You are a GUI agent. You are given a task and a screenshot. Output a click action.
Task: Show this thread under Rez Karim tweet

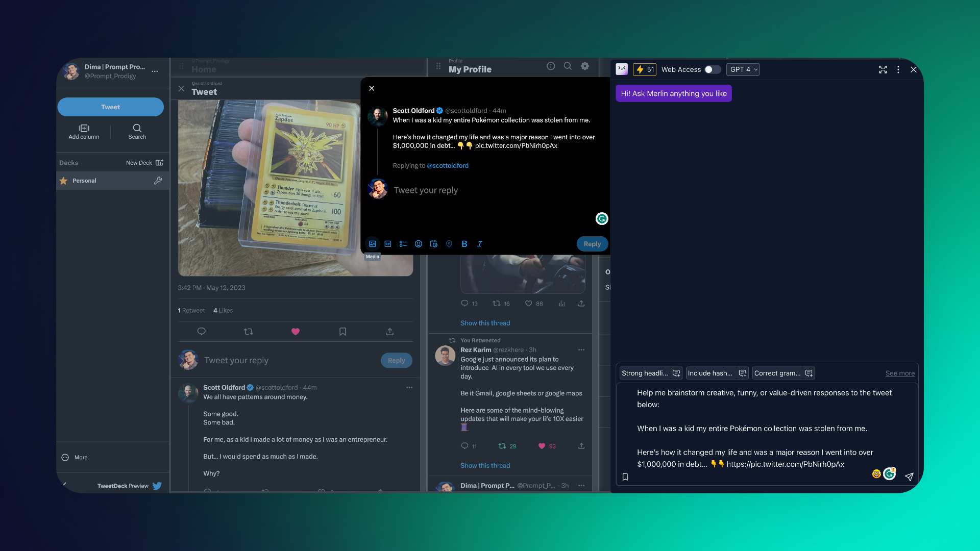(485, 466)
